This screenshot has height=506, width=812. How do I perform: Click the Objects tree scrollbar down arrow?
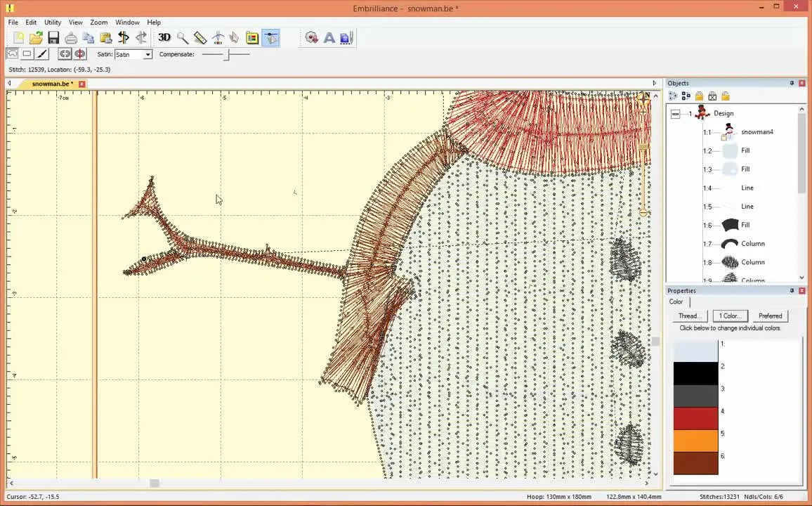tap(802, 278)
